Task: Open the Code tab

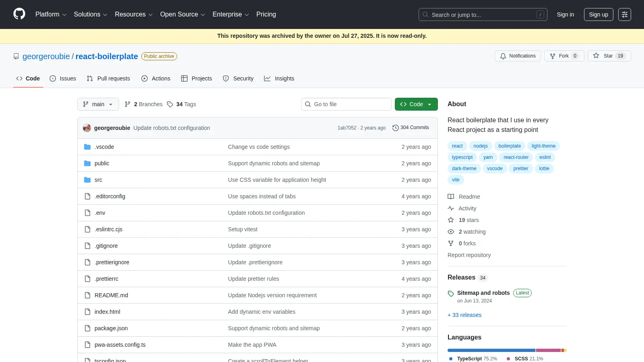Action: point(28,78)
